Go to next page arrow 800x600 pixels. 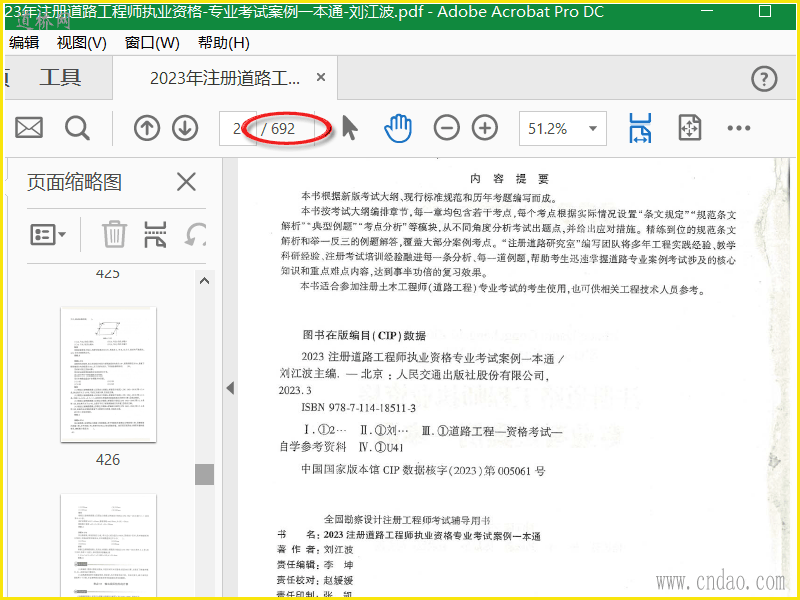click(x=185, y=128)
